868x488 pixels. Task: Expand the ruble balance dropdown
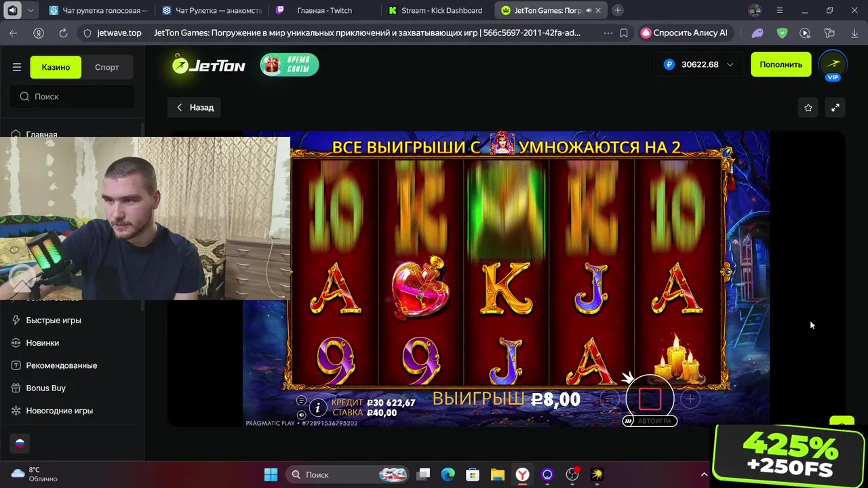point(698,64)
